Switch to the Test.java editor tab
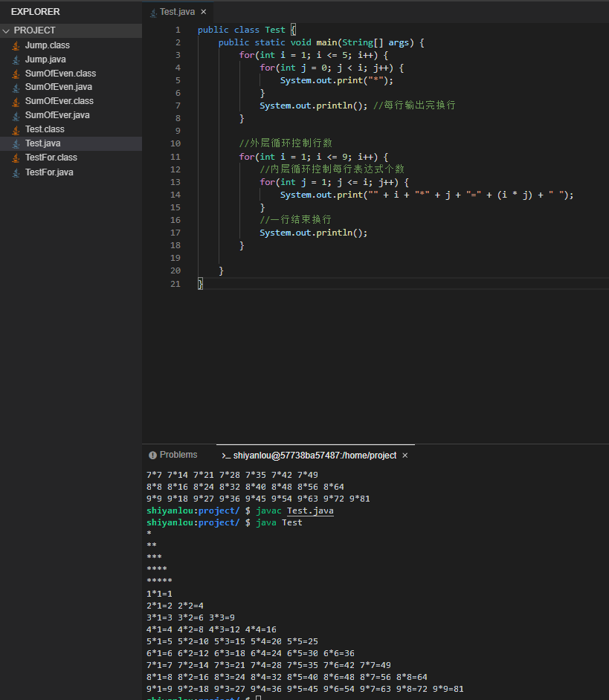The width and height of the screenshot is (609, 700). point(178,12)
